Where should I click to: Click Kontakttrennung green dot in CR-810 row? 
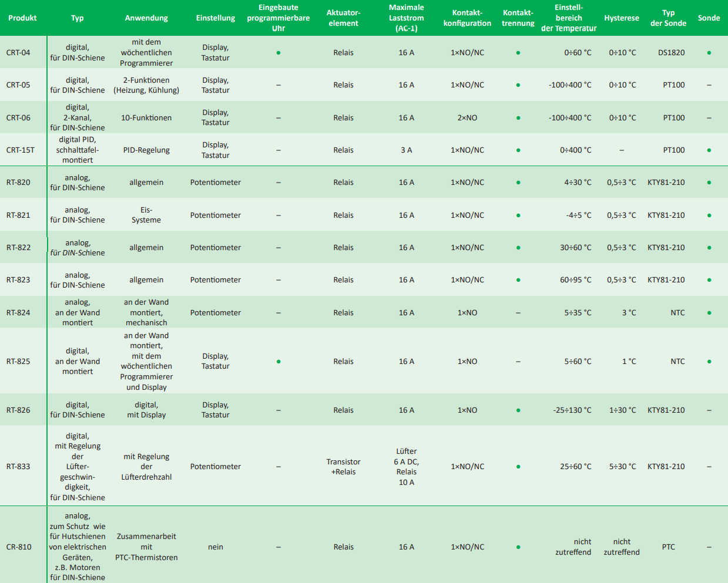point(518,547)
